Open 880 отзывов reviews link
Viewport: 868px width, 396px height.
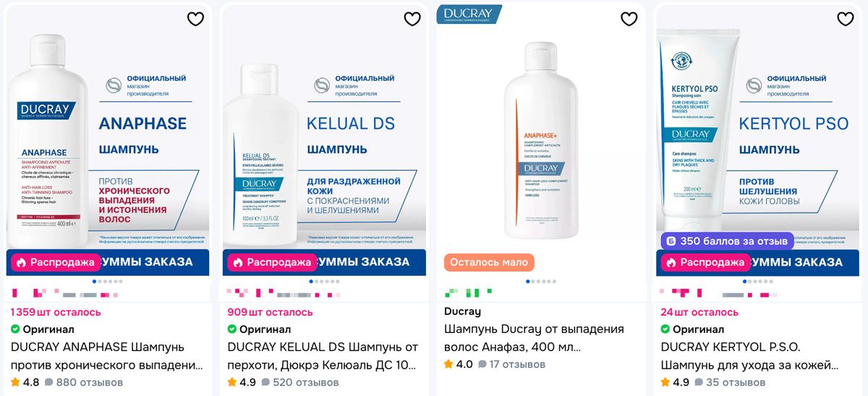[84, 382]
